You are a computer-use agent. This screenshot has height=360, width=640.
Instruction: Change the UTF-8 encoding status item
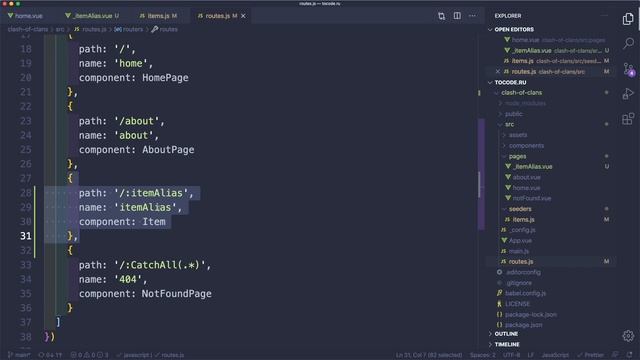pyautogui.click(x=511, y=355)
